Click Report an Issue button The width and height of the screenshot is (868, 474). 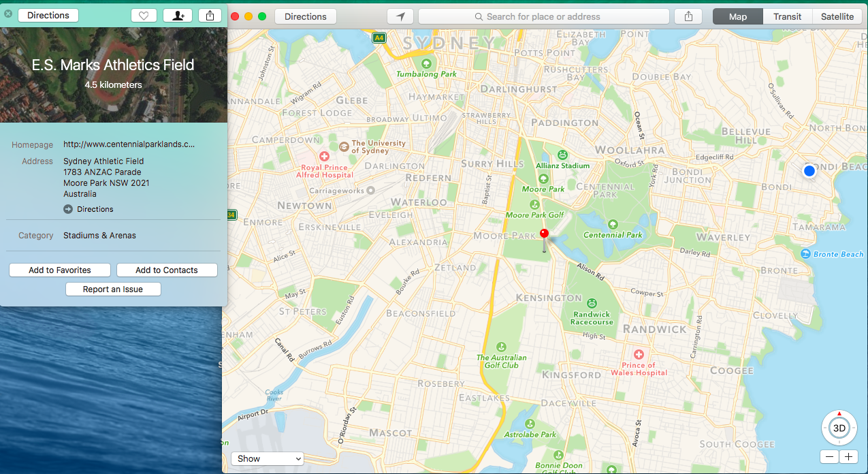point(113,289)
